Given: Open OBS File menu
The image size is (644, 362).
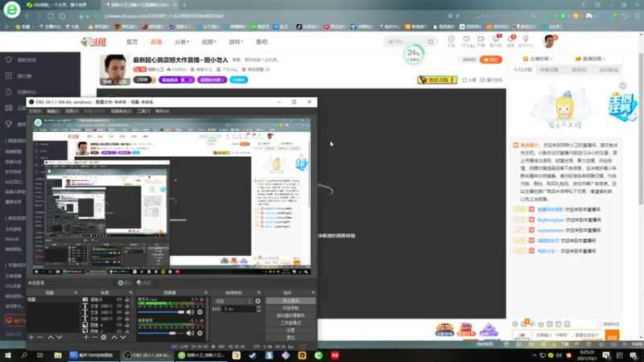Looking at the screenshot, I should (x=35, y=111).
